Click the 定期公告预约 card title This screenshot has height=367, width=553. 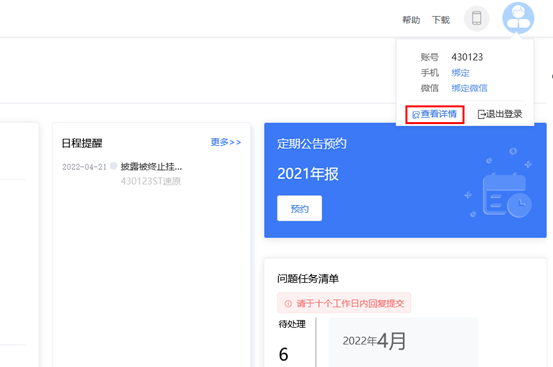point(312,144)
